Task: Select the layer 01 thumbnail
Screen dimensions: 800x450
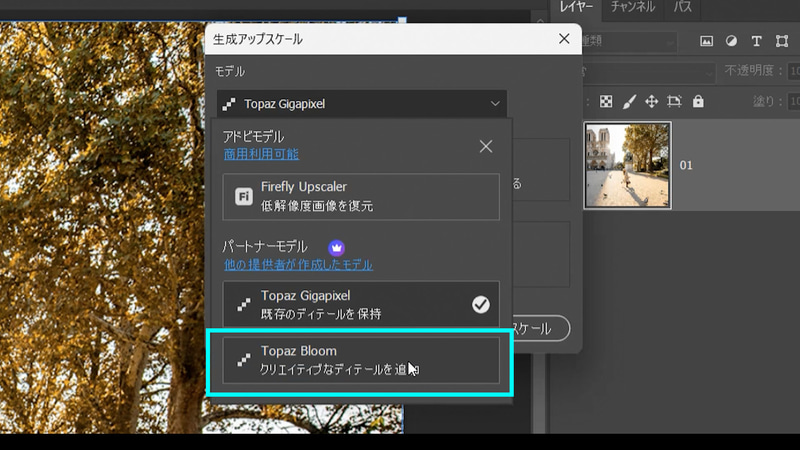Action: tap(628, 165)
